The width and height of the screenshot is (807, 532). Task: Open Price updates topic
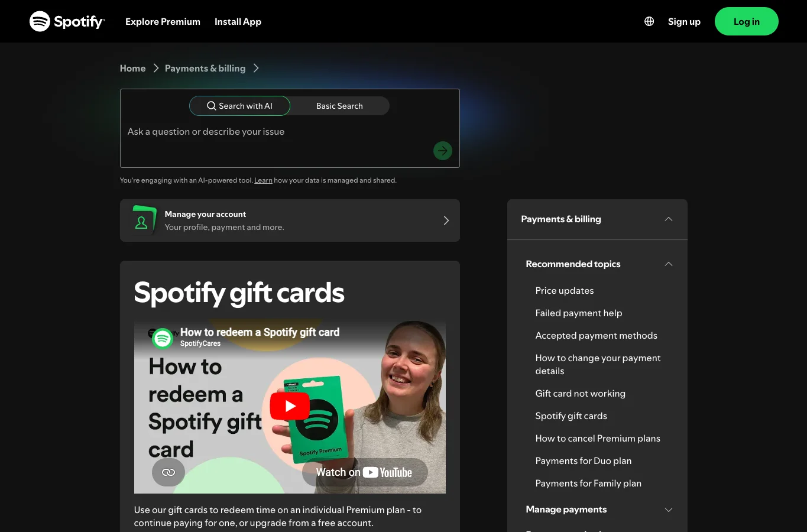click(564, 290)
